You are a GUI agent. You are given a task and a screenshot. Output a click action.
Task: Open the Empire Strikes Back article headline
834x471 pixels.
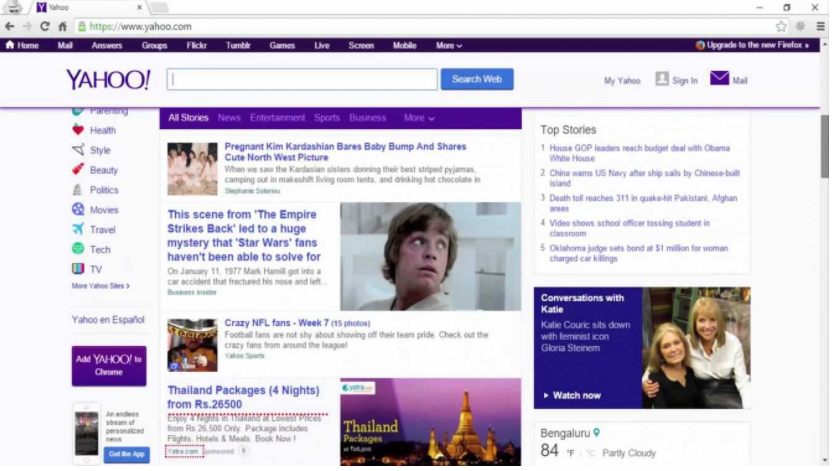click(x=244, y=236)
